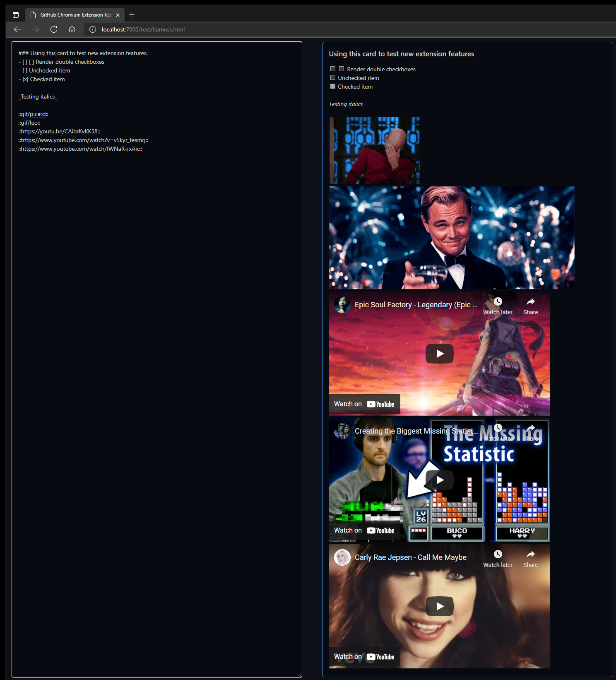Open Epic Soul Factory channel avatar
616x680 pixels.
point(342,305)
